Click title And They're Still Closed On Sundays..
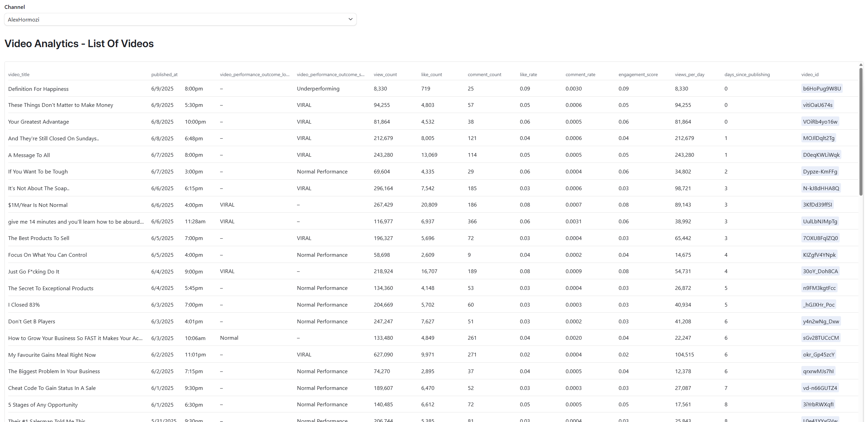This screenshot has width=868, height=422. 54,138
